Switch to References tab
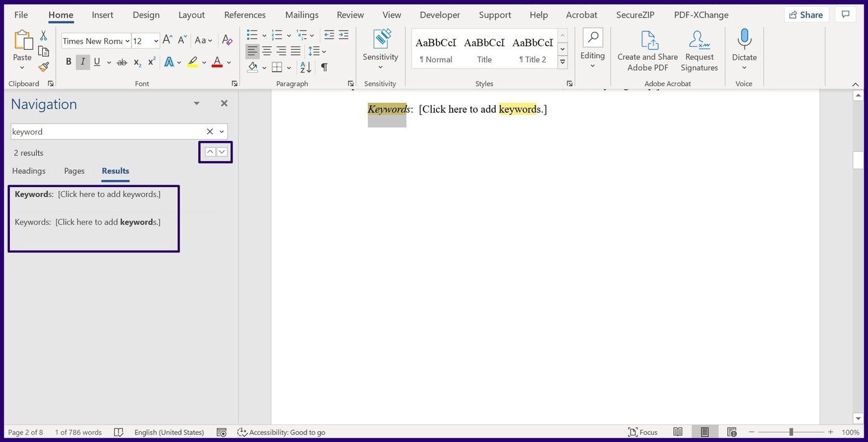The width and height of the screenshot is (868, 442). tap(245, 14)
